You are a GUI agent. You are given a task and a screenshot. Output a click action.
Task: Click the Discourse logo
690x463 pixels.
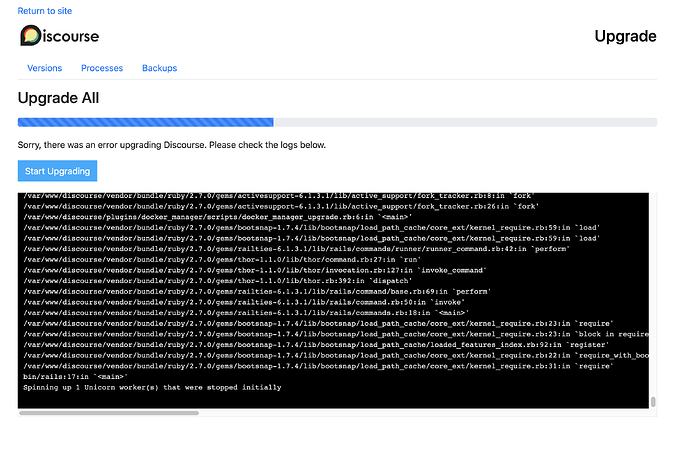59,36
